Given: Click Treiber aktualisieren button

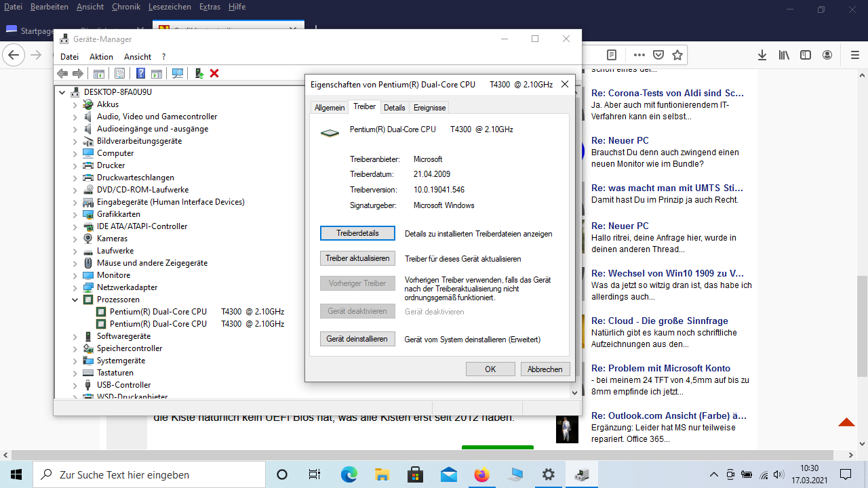Looking at the screenshot, I should coord(357,258).
